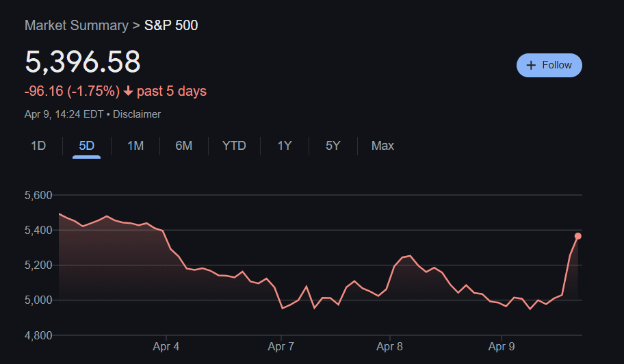Viewport: 624px width, 364px height.
Task: Click the 5,396.58 index price
Action: point(83,62)
